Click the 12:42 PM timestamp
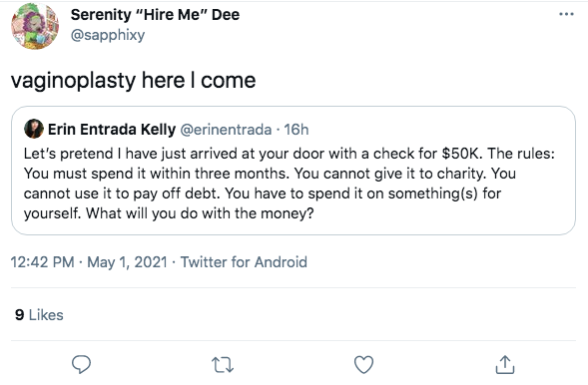This screenshot has height=385, width=588. tap(42, 261)
